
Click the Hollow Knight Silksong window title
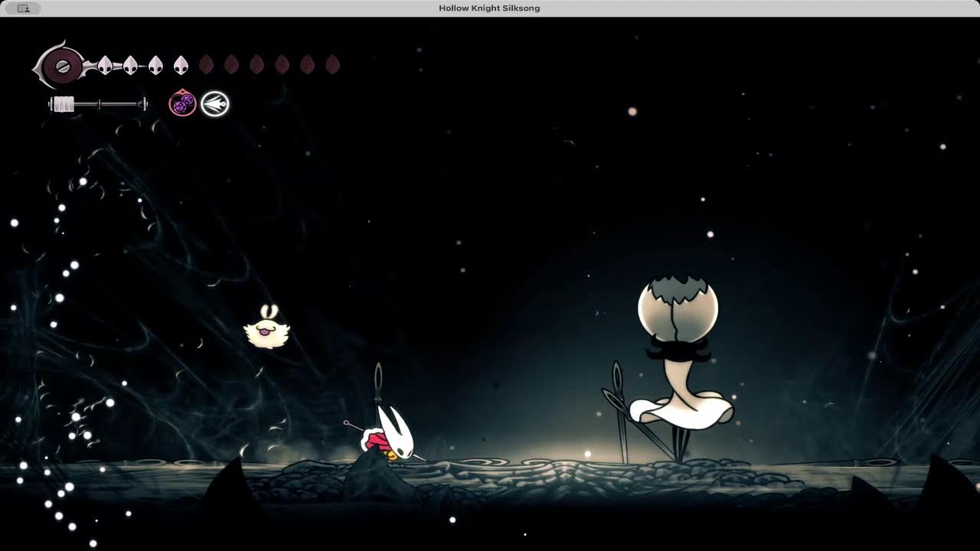click(x=489, y=8)
